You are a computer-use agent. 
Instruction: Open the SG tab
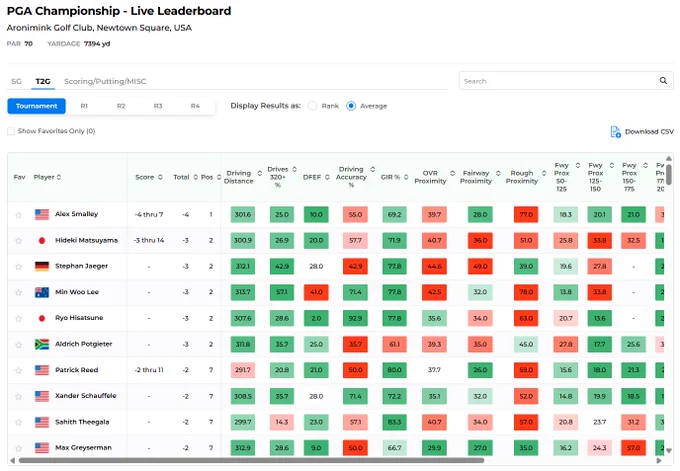point(16,81)
